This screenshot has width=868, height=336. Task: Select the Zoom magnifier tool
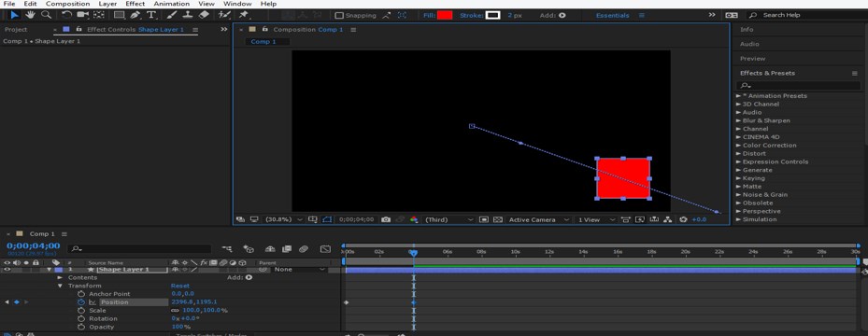pos(47,15)
